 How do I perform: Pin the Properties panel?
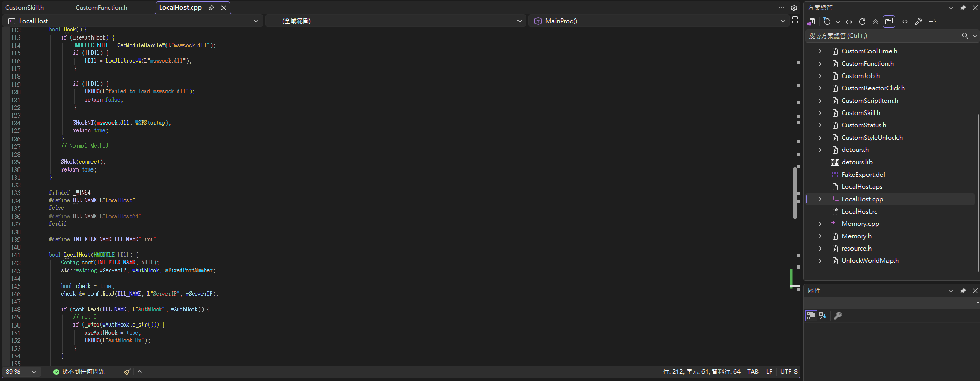(x=963, y=291)
